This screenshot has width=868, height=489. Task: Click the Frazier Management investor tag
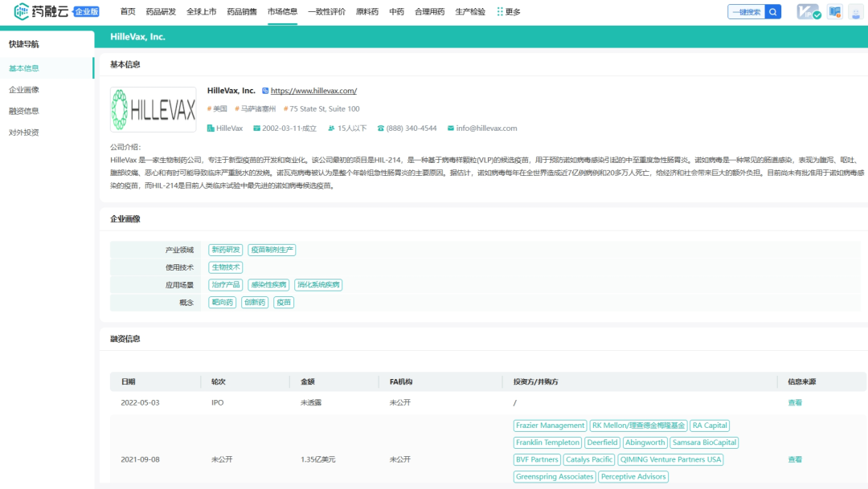pos(550,426)
